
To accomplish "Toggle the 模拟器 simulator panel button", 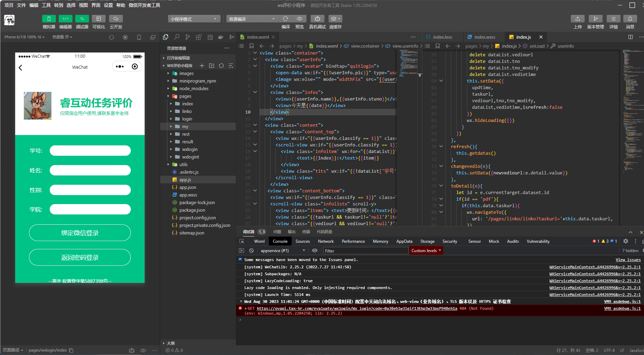I will click(49, 19).
